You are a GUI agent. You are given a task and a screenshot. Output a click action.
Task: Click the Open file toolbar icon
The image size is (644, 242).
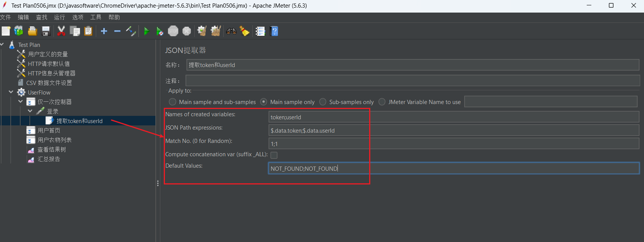click(32, 31)
